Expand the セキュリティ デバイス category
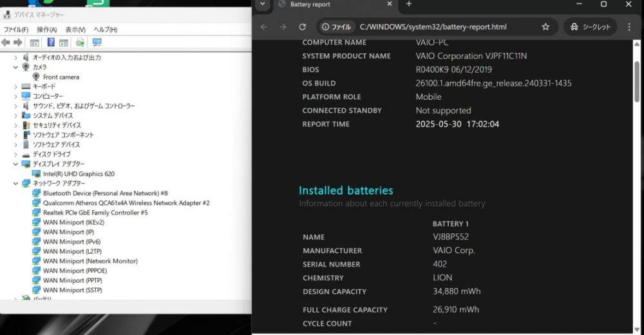 pyautogui.click(x=15, y=126)
